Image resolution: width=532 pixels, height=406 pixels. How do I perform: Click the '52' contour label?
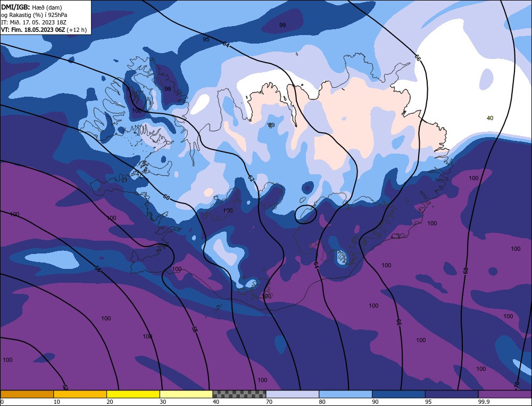pyautogui.click(x=65, y=387)
